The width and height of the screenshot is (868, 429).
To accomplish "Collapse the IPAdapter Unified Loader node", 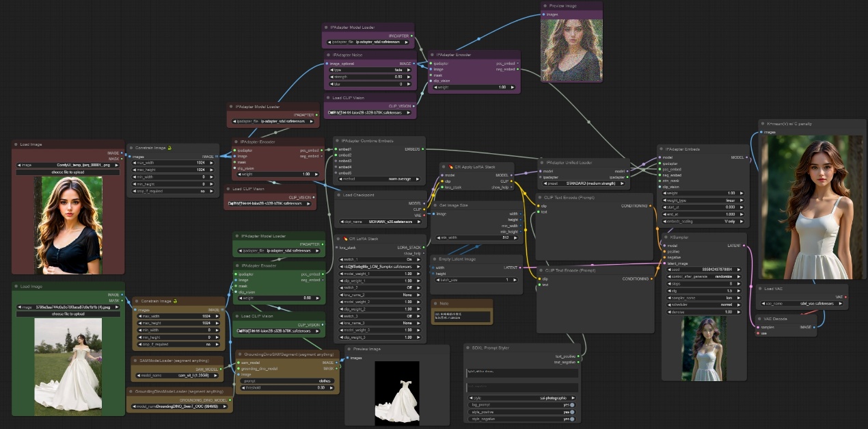I will 542,163.
